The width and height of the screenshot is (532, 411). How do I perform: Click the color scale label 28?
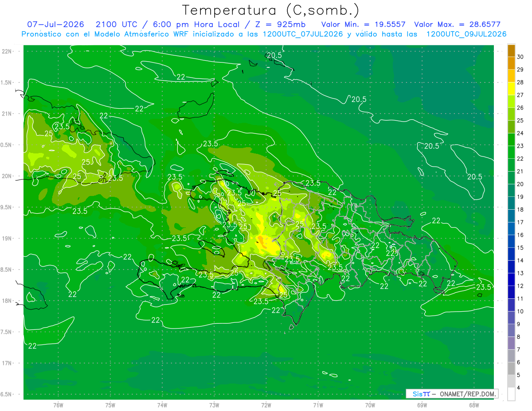[x=520, y=82]
